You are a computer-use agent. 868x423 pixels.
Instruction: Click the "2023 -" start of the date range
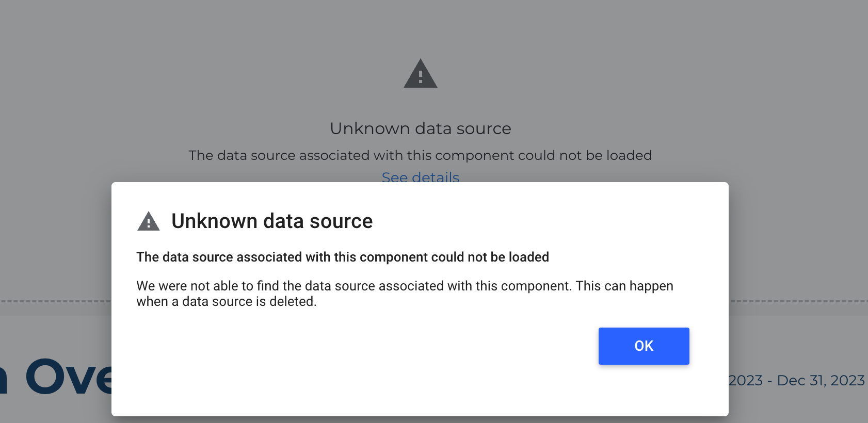751,381
